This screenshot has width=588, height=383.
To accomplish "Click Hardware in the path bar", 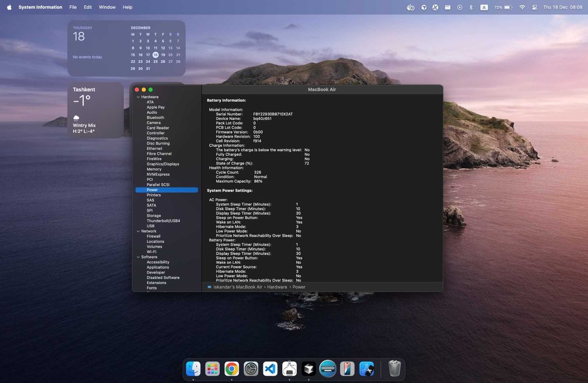I will [x=277, y=287].
